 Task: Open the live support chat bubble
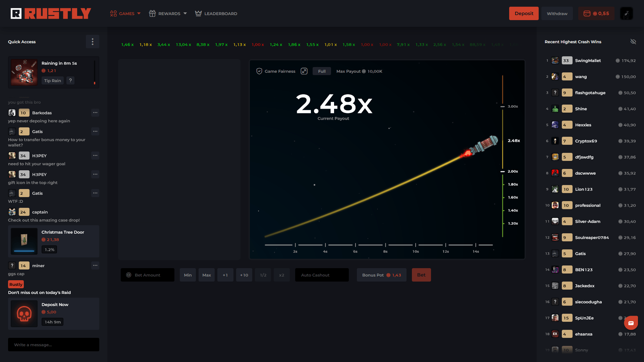point(631,323)
